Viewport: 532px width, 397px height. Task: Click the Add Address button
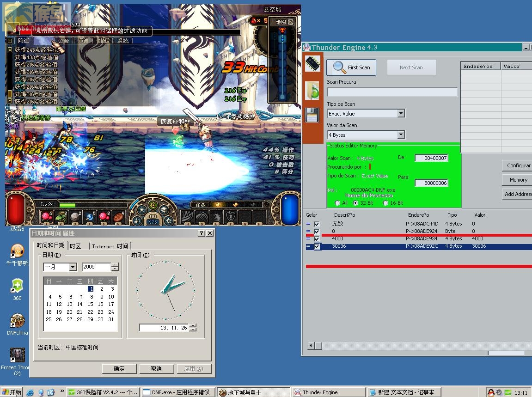coord(517,194)
